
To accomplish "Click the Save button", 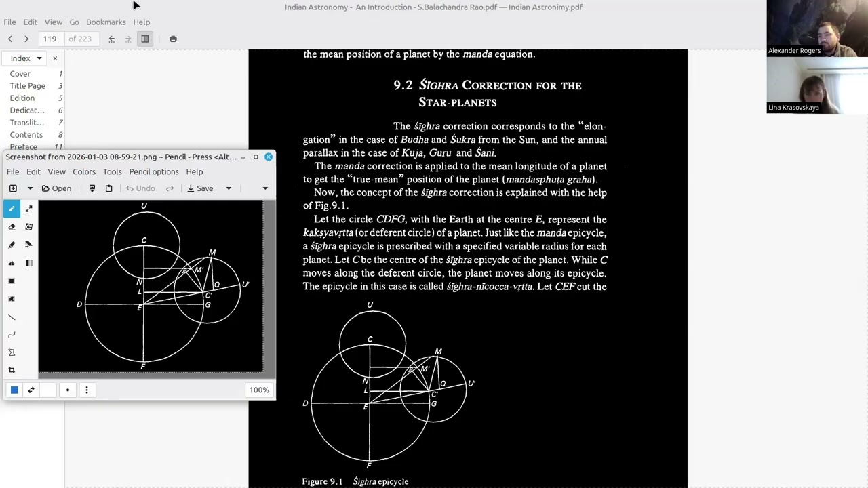I will pyautogui.click(x=200, y=188).
